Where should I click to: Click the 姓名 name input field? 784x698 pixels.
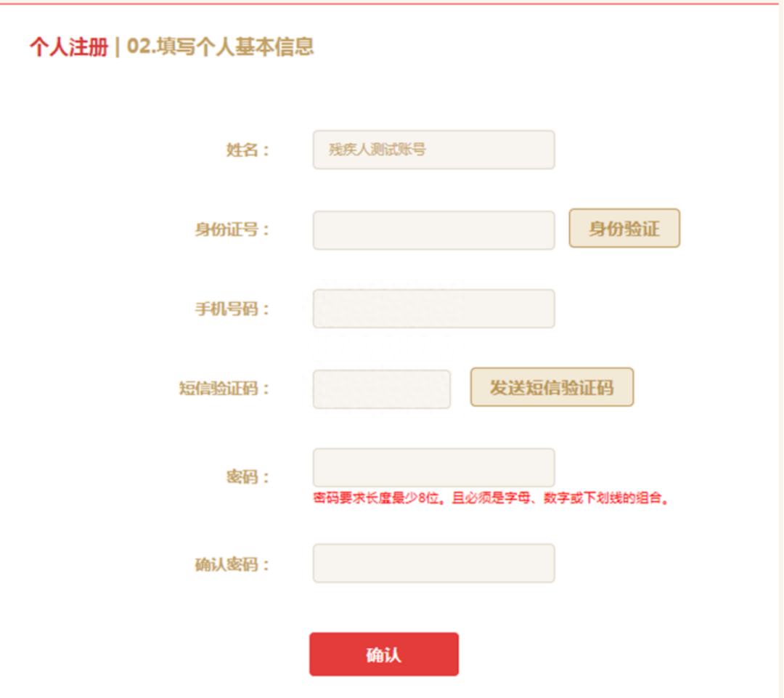(433, 150)
